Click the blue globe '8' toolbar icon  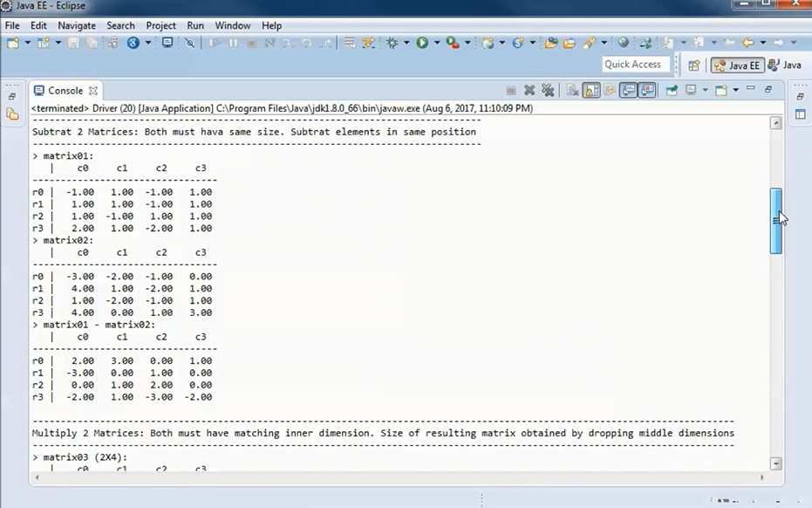point(133,43)
